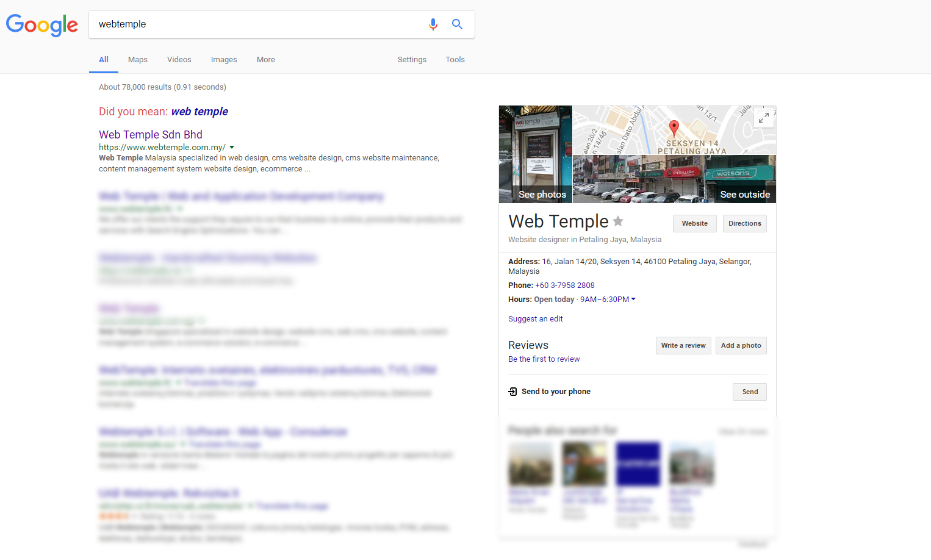
Task: Click the Write a review button
Action: point(683,345)
